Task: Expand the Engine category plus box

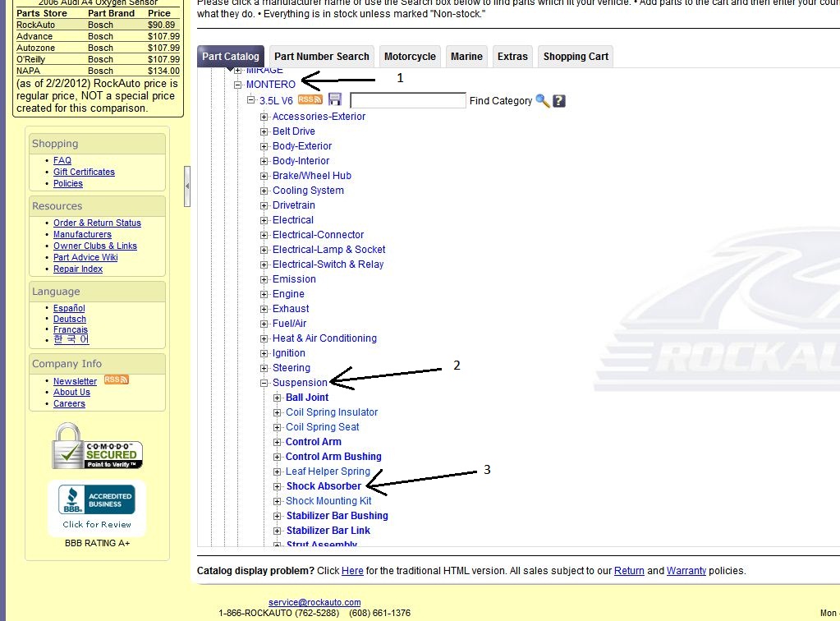Action: tap(264, 294)
